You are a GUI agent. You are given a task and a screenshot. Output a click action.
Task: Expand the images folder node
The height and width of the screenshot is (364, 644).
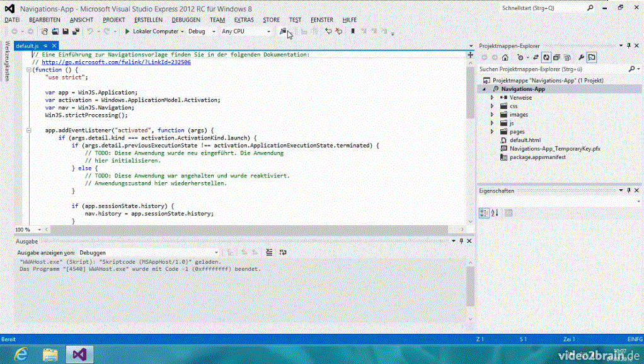coord(492,115)
